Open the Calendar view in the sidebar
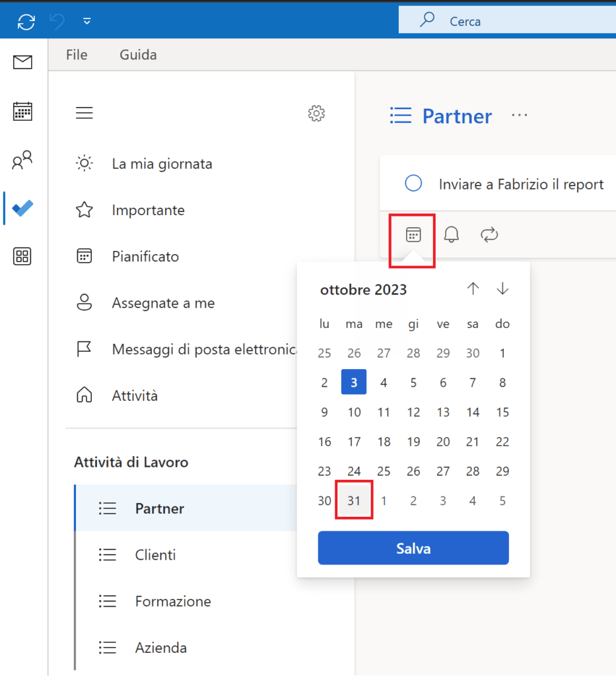Image resolution: width=616 pixels, height=676 pixels. (22, 112)
